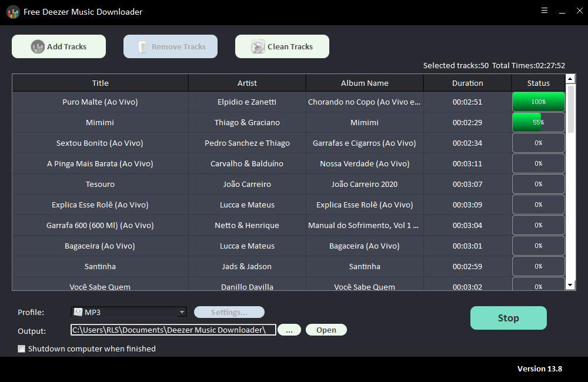Click album 'Chorando no Copo (Ao Vivo e...'
This screenshot has width=588, height=382.
(364, 102)
